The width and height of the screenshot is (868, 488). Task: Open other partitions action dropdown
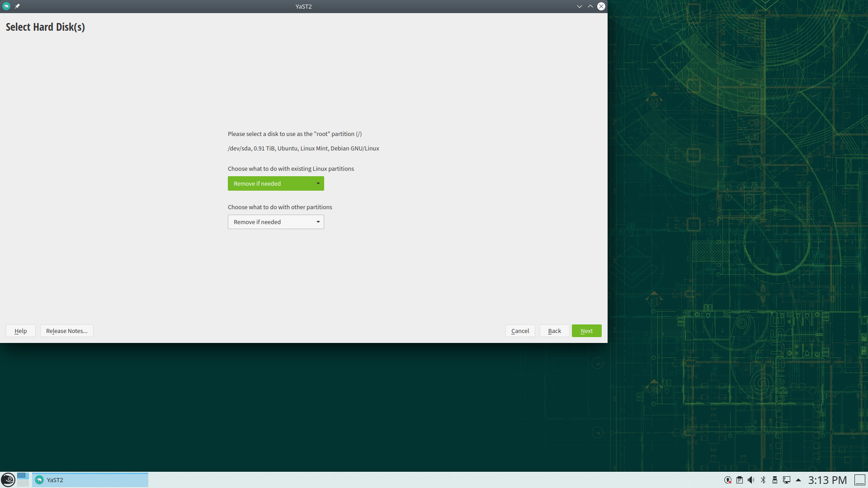[x=276, y=222]
